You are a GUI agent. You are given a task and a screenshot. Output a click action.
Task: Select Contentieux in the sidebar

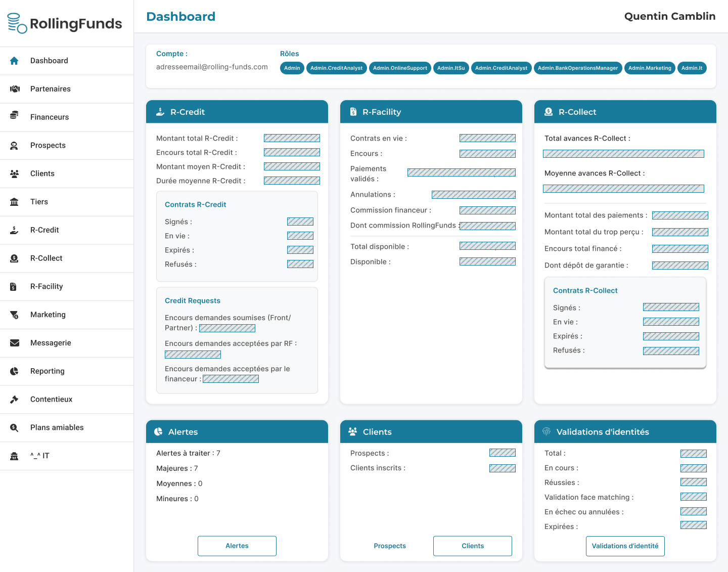[67, 400]
